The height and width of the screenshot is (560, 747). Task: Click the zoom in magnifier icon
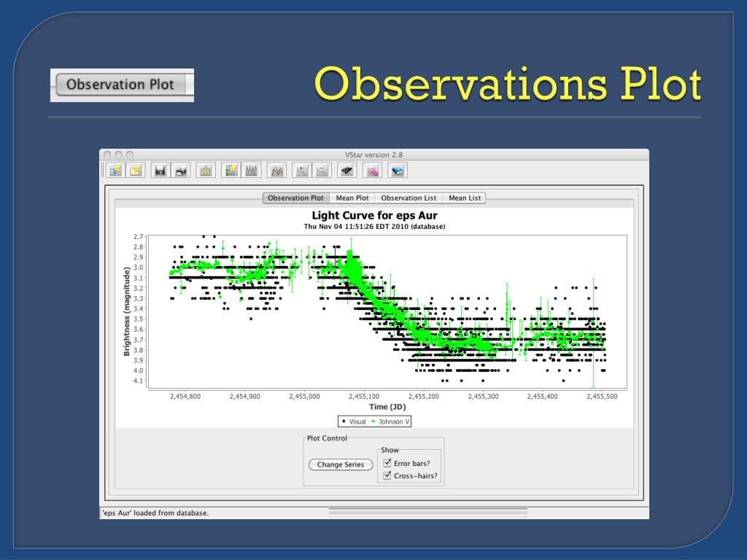pos(301,170)
